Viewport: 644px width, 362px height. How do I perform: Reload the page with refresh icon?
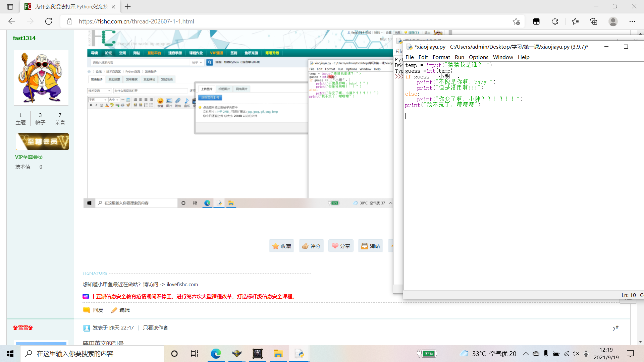point(49,21)
